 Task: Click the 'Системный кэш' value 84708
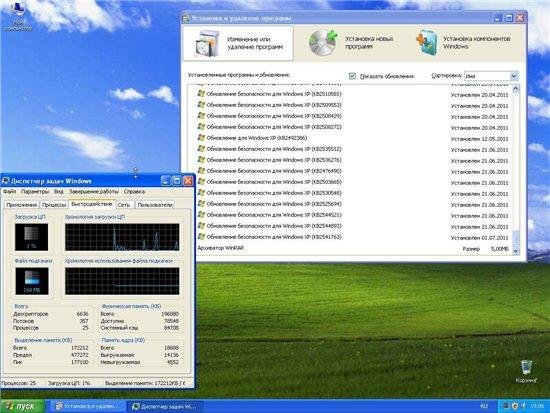tap(171, 328)
